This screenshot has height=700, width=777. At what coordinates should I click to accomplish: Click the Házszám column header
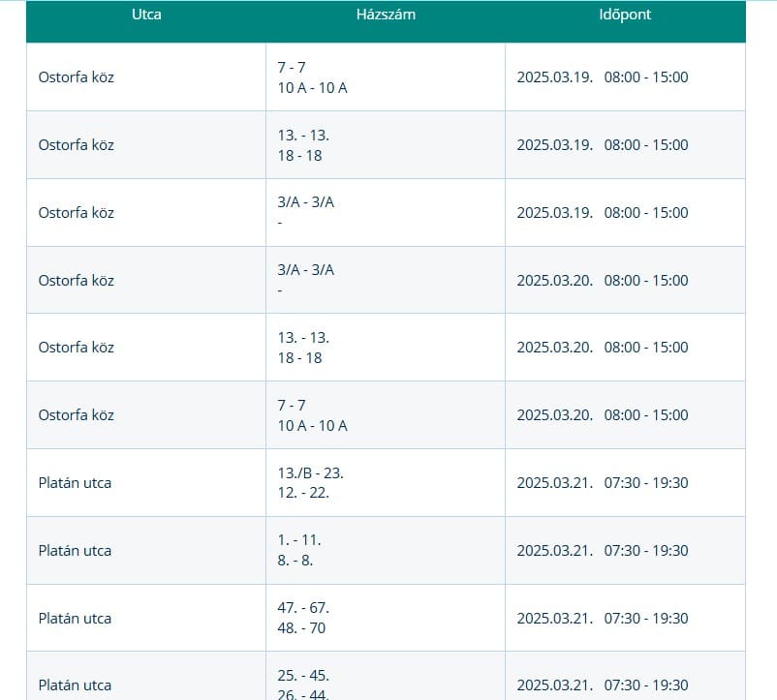click(x=386, y=15)
